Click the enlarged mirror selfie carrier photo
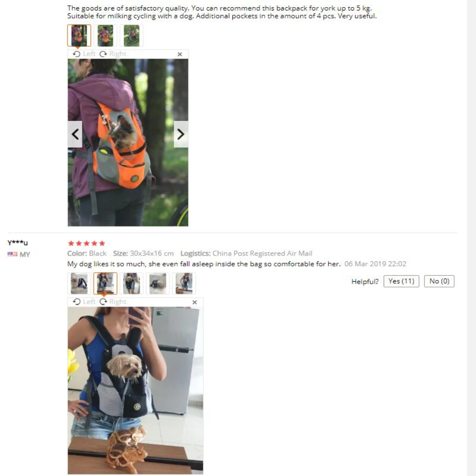 135,391
